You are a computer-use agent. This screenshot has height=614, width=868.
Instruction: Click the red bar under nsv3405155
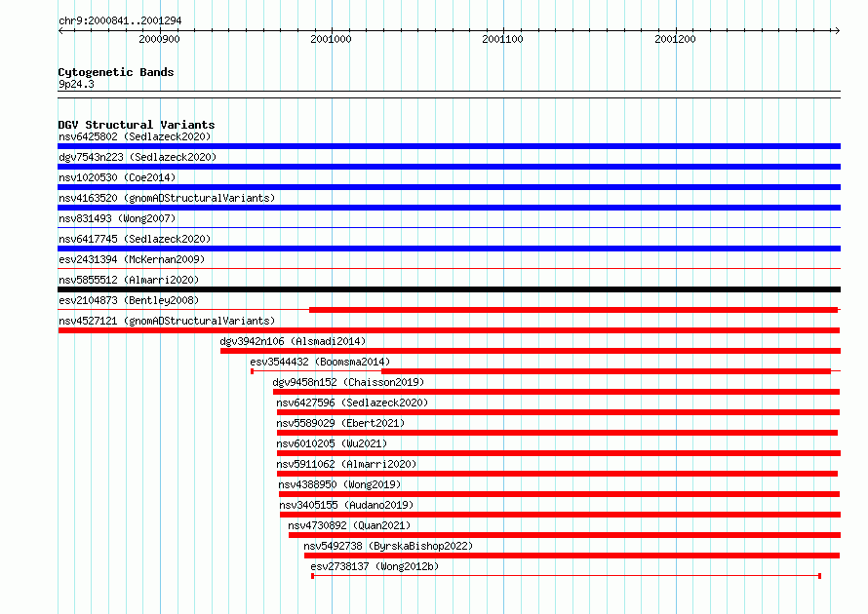[x=560, y=515]
